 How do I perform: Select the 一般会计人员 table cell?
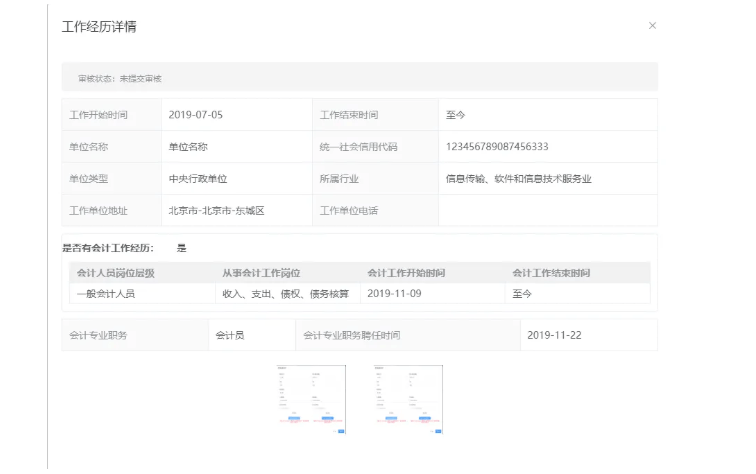(106, 294)
